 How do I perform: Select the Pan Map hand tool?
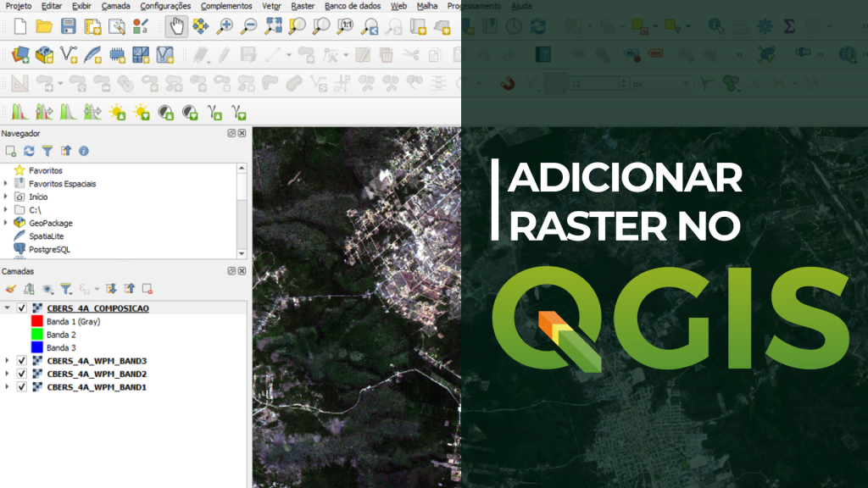click(176, 26)
